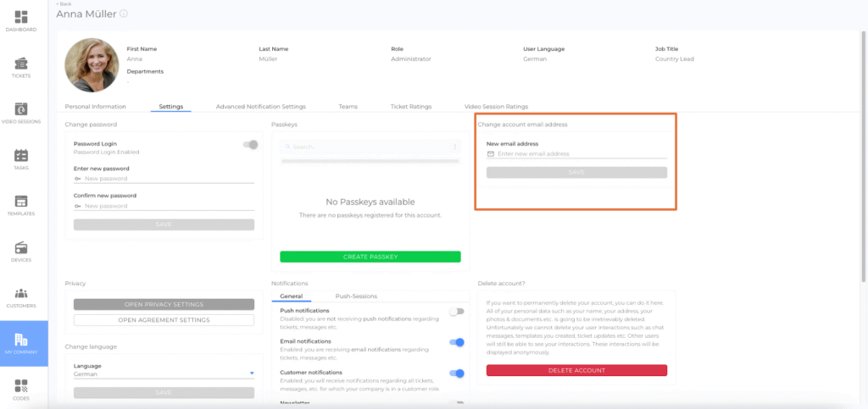Open Customers sidebar icon
This screenshot has height=409, width=868.
(21, 294)
